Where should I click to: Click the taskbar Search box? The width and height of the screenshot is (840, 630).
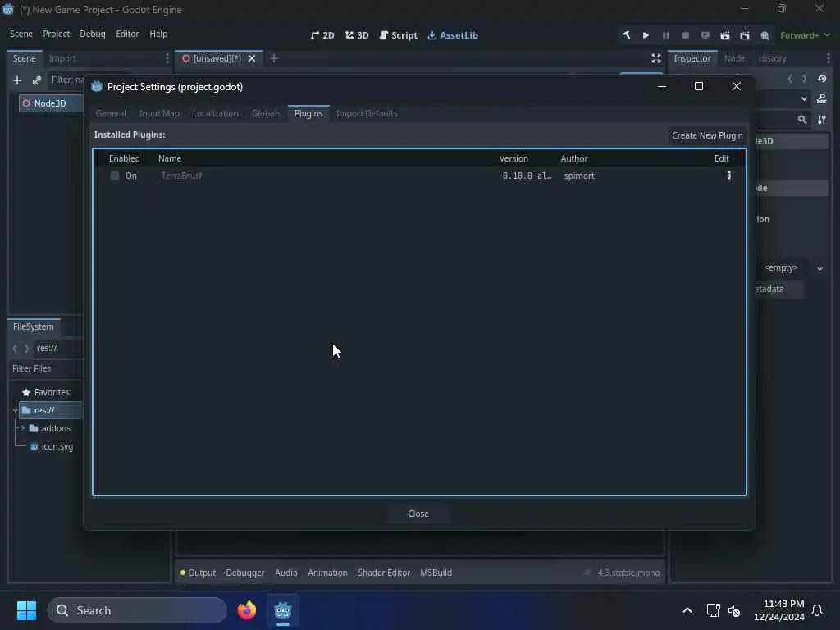click(x=137, y=610)
